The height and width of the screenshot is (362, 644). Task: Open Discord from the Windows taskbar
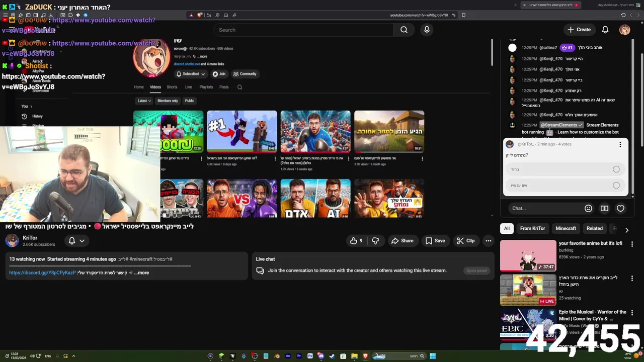[320, 356]
